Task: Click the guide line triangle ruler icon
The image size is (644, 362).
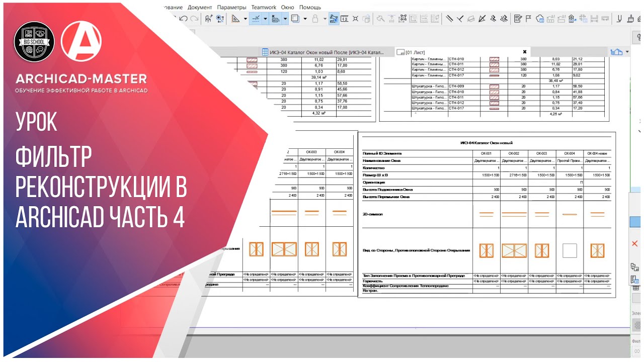Action: click(x=235, y=19)
